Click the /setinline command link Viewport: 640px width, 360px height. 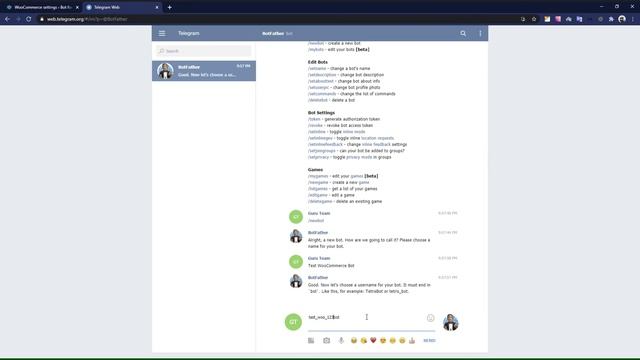tap(317, 132)
